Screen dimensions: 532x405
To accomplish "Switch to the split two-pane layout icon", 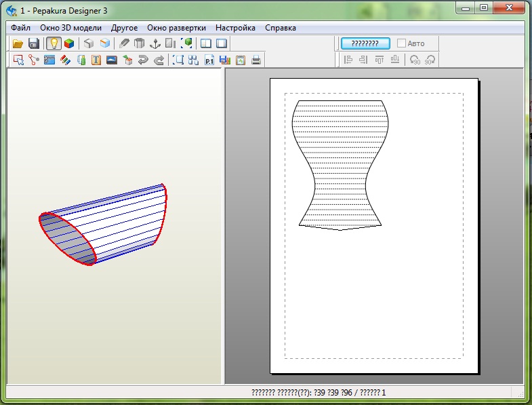I will pos(205,43).
